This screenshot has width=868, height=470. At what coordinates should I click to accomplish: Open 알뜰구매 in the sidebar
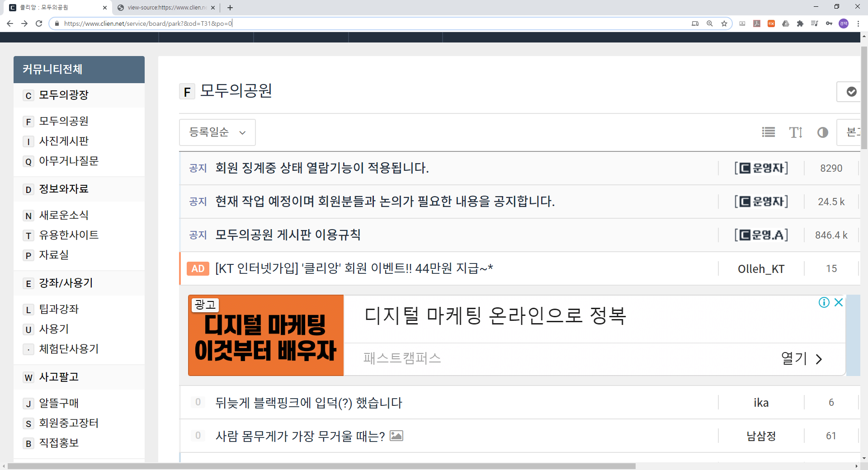coord(59,403)
